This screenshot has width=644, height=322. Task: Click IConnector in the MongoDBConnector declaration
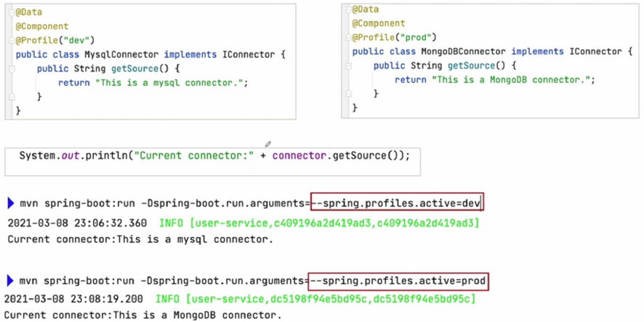595,52
